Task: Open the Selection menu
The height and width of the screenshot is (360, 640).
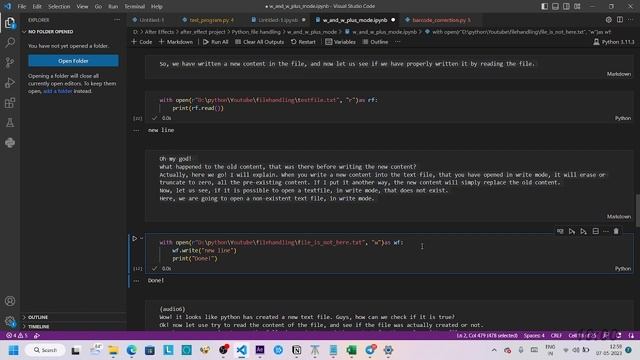Action: point(59,7)
